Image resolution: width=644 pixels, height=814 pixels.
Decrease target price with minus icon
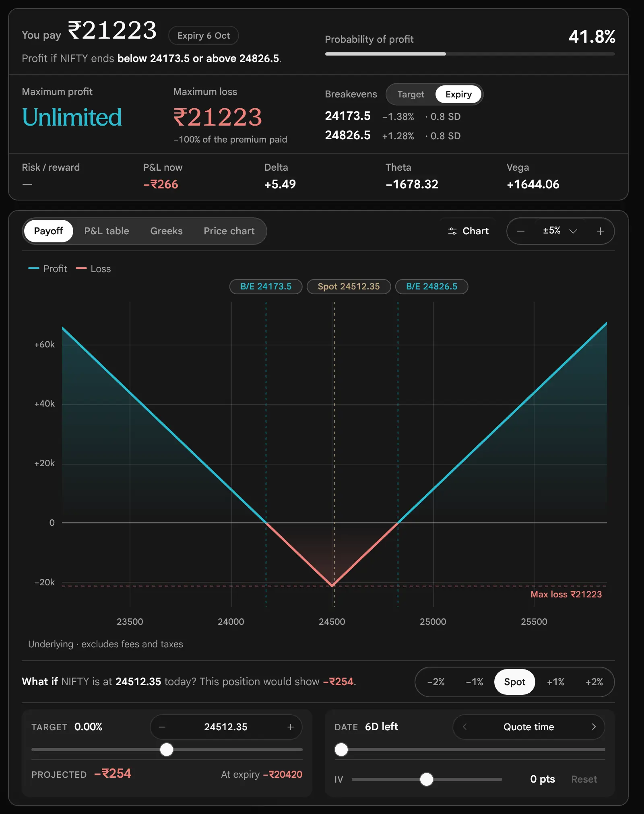pyautogui.click(x=162, y=727)
